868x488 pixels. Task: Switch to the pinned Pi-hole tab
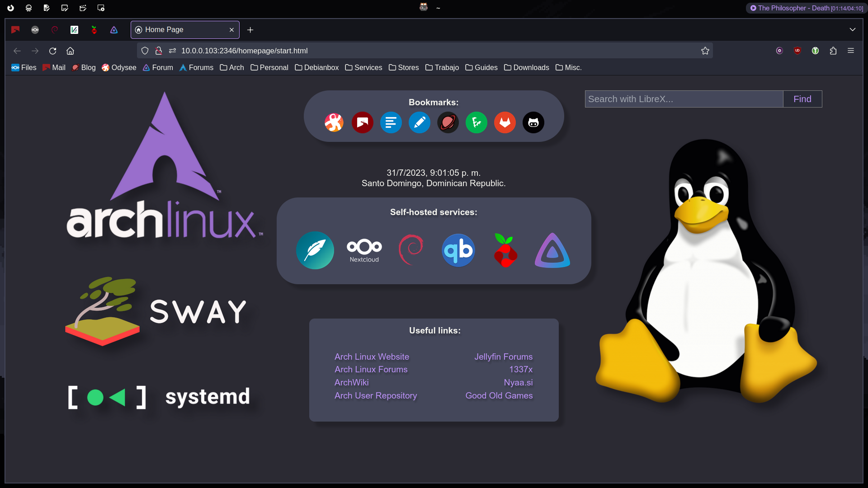(94, 29)
